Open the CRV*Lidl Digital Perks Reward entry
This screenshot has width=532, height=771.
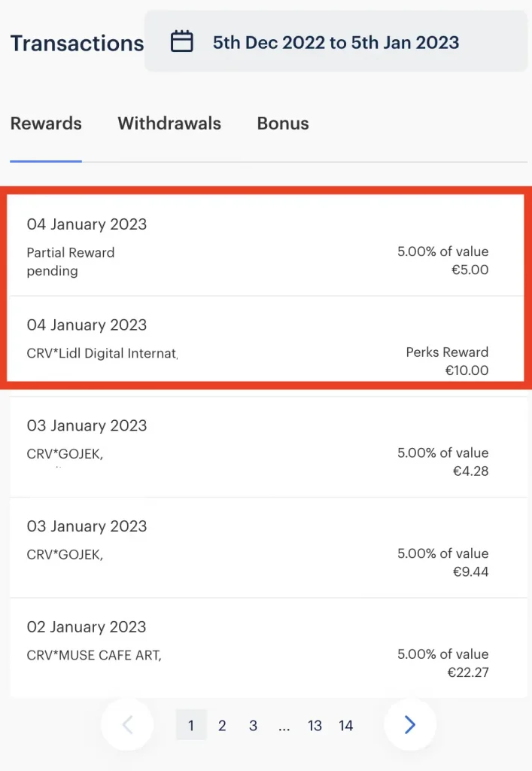[265, 346]
